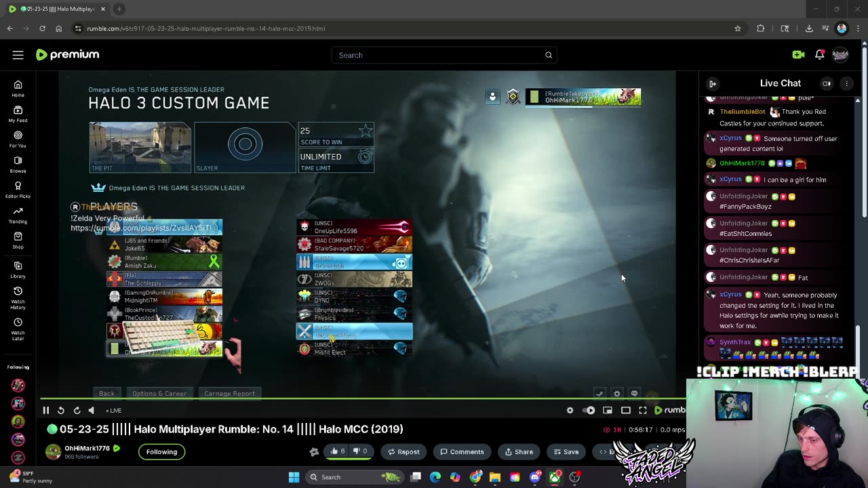Rewind the video with back arrow
868x488 pixels.
pyautogui.click(x=60, y=410)
